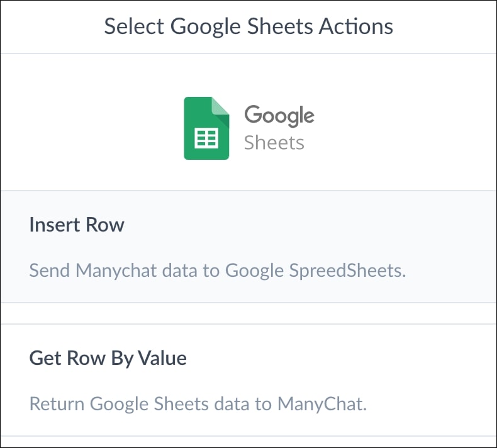Viewport: 497px width, 448px height.
Task: Click the word "Select" in the header
Action: pos(134,26)
